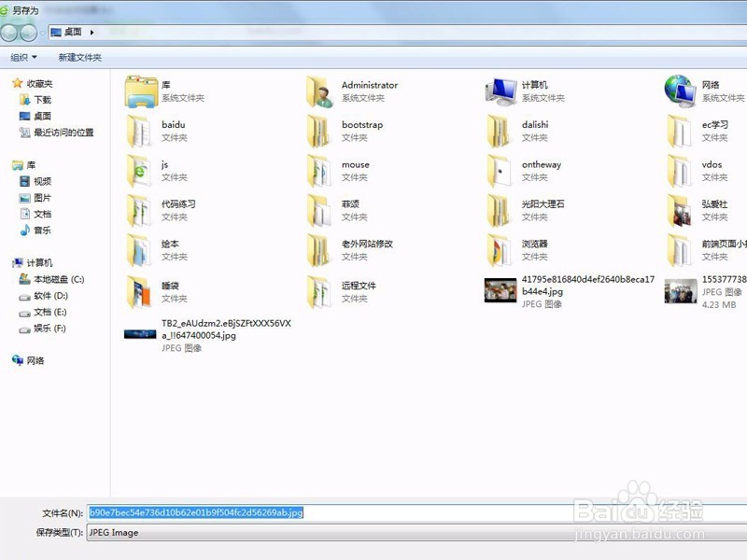This screenshot has width=747, height=560.
Task: Select 库 in the navigation pane
Action: pyautogui.click(x=24, y=165)
